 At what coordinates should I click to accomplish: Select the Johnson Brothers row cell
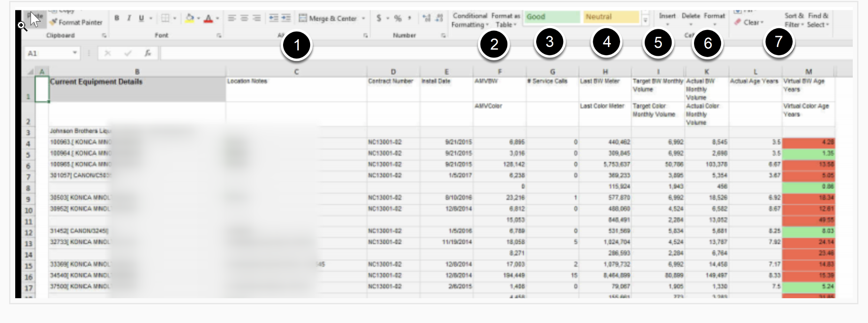[137, 131]
